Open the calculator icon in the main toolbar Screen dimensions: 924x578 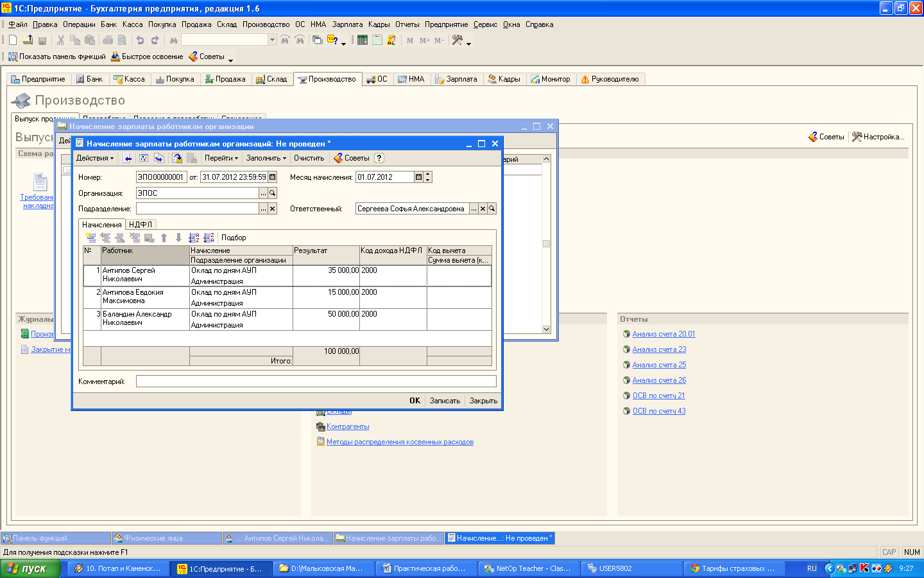pos(363,40)
